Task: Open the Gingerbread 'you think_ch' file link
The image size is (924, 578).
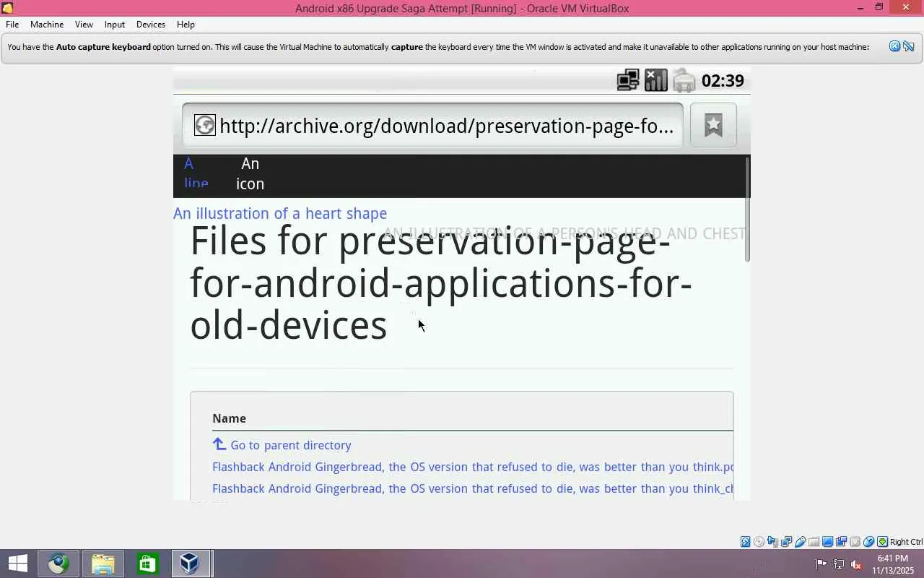Action: [473, 488]
